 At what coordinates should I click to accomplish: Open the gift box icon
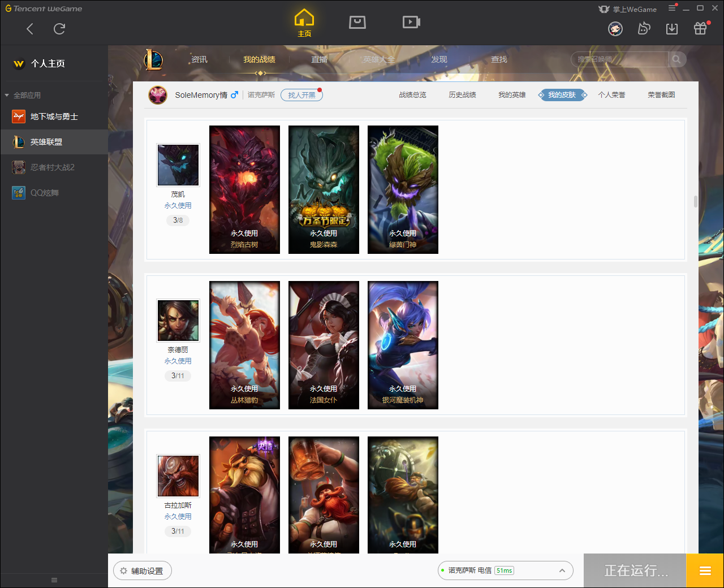click(x=700, y=28)
